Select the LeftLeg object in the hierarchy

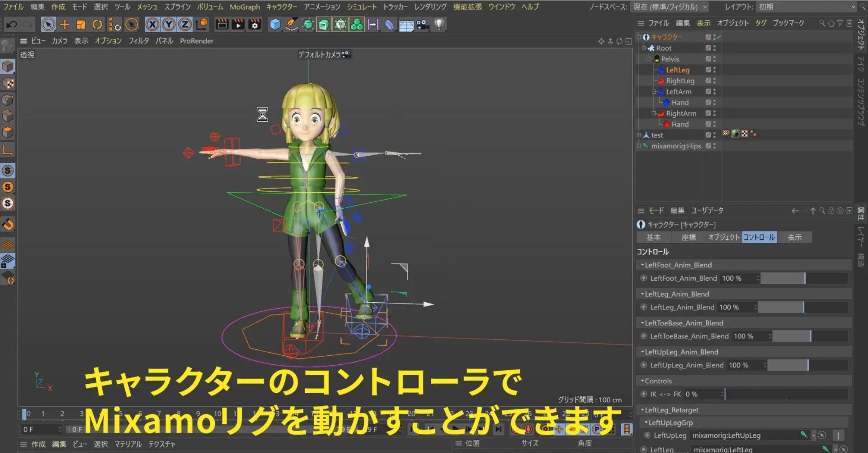click(x=677, y=70)
